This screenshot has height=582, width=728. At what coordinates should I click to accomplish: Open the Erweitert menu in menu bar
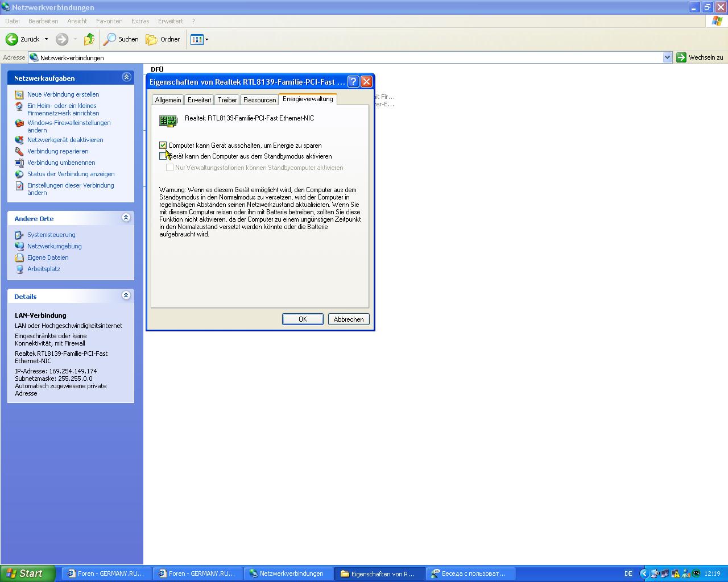[x=171, y=21]
